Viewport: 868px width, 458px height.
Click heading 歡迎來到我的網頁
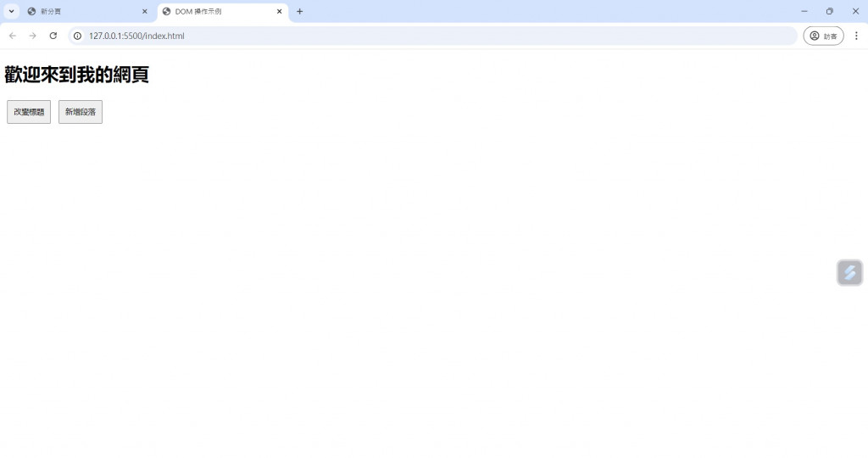pos(76,75)
